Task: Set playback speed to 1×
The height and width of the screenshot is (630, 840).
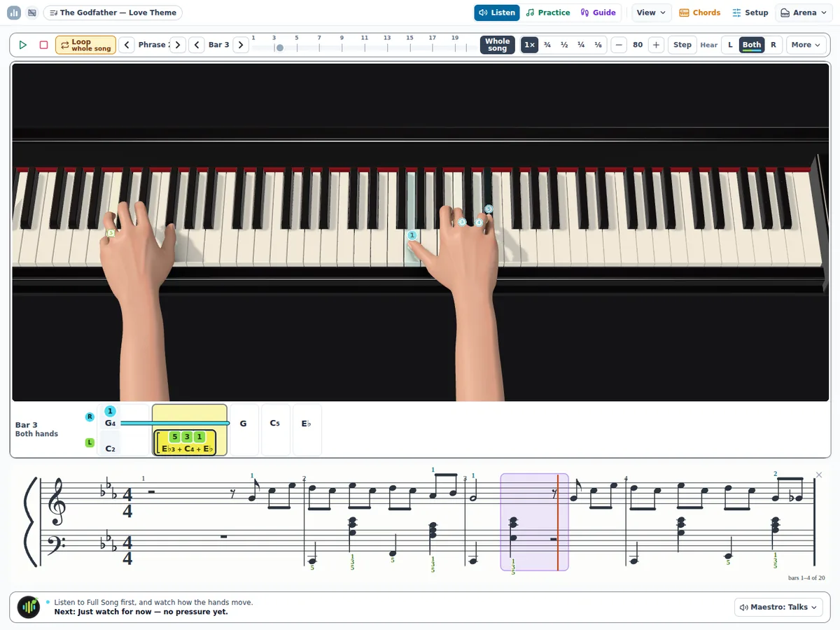Action: [530, 45]
